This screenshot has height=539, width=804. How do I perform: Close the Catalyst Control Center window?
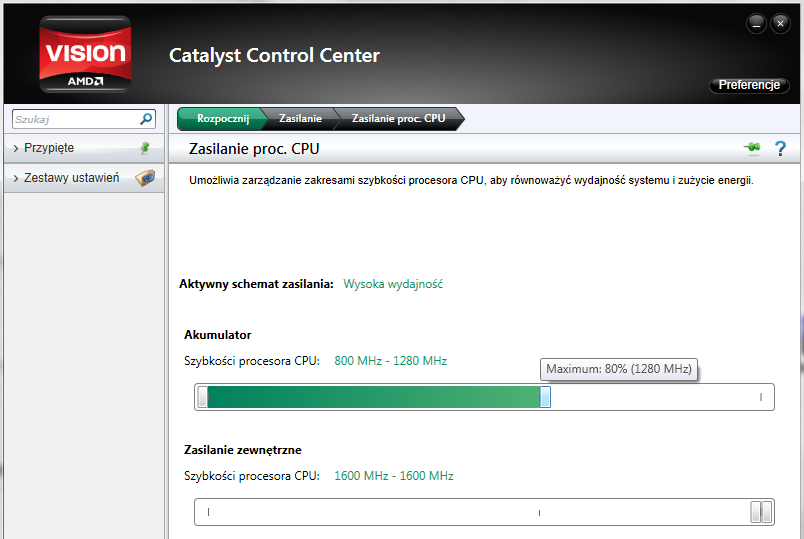780,24
